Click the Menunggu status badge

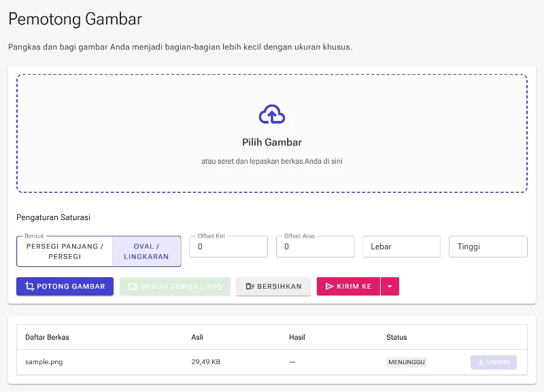click(407, 362)
